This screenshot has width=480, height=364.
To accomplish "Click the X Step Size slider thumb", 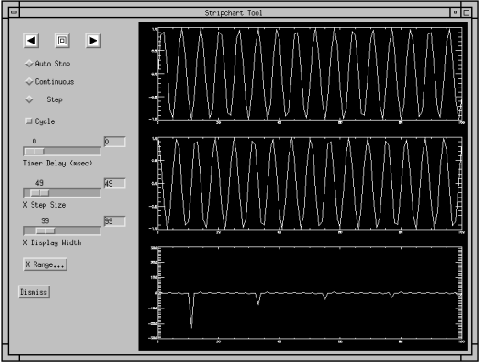I will [39, 193].
